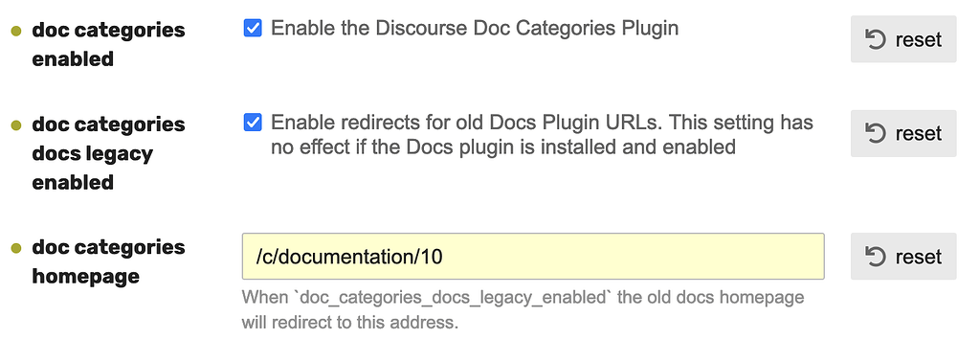Reset the doc categories docs legacy enabled setting
Screen dimensions: 980x362
pyautogui.click(x=903, y=133)
